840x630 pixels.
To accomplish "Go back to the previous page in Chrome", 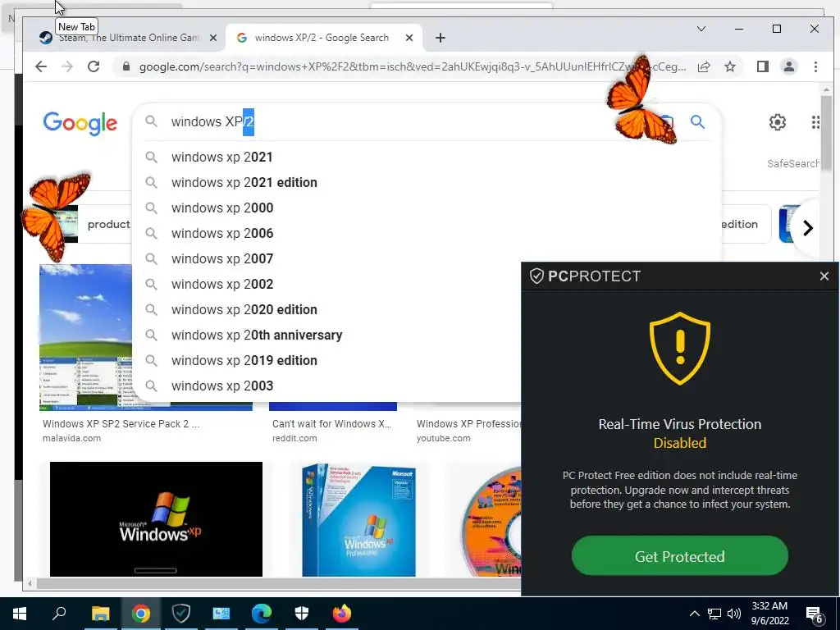I will [x=41, y=67].
